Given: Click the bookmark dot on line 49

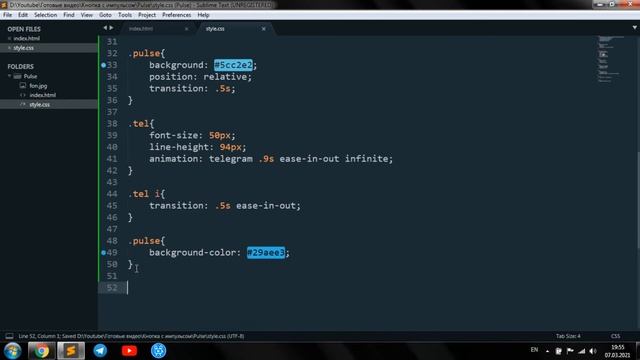Looking at the screenshot, I should point(103,253).
